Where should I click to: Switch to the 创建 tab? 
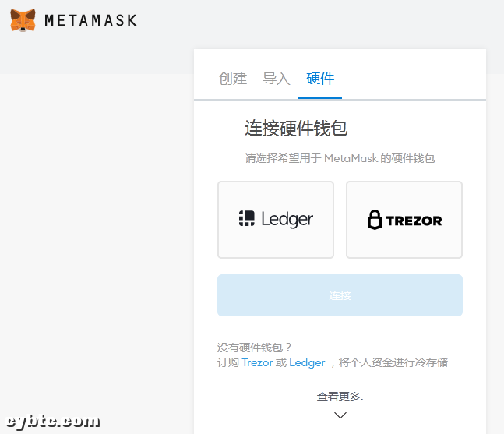232,79
